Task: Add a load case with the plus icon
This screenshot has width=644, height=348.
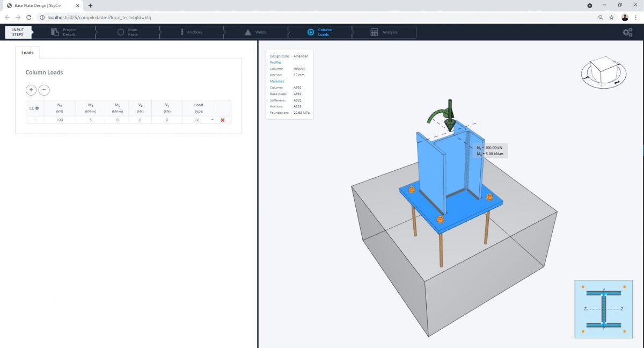Action: tap(31, 90)
